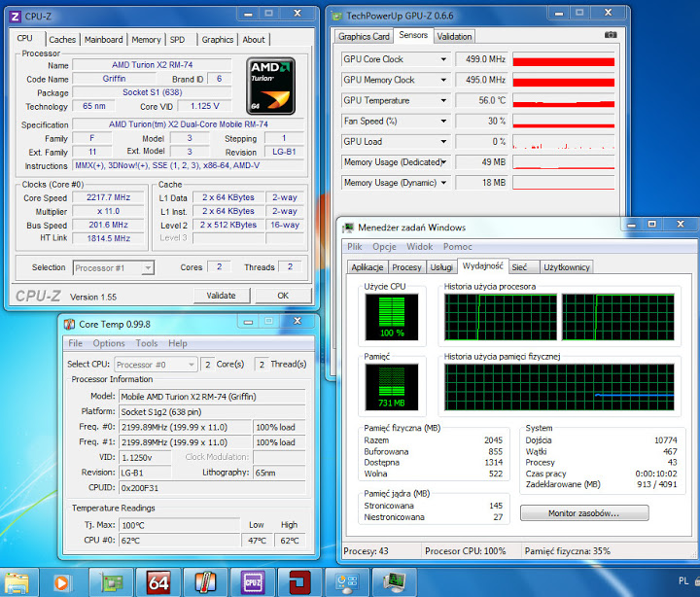
Task: Open the Control Panel taskbar icon
Action: pos(347,582)
